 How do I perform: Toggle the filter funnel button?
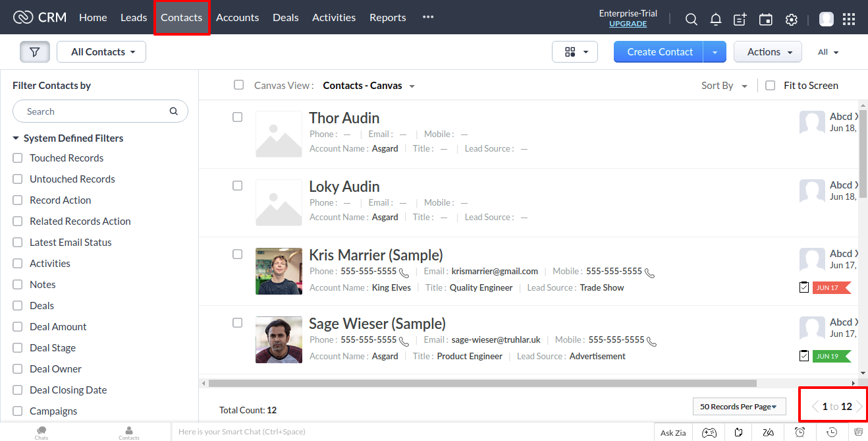[x=35, y=52]
